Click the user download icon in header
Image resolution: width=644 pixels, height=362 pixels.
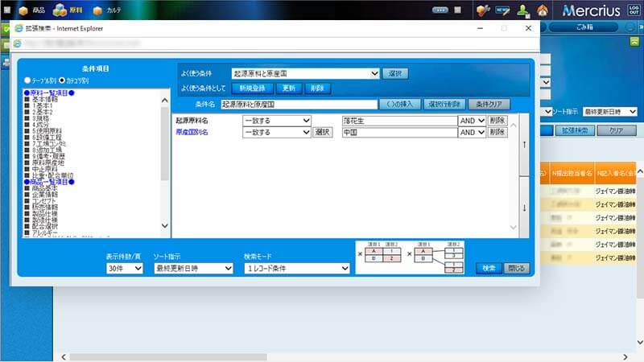[523, 10]
